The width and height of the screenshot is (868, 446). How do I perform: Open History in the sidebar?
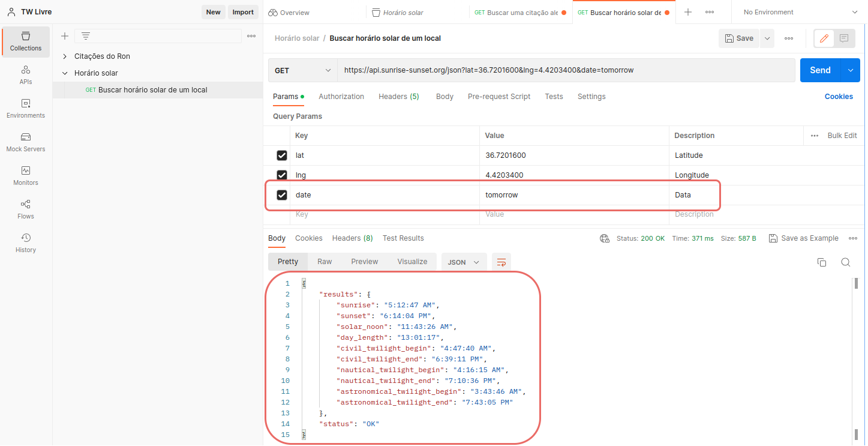(26, 243)
